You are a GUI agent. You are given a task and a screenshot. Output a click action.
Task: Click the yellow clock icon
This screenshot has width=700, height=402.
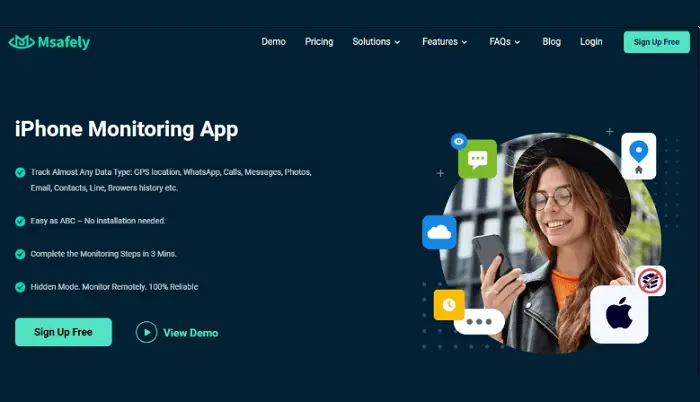coord(450,302)
